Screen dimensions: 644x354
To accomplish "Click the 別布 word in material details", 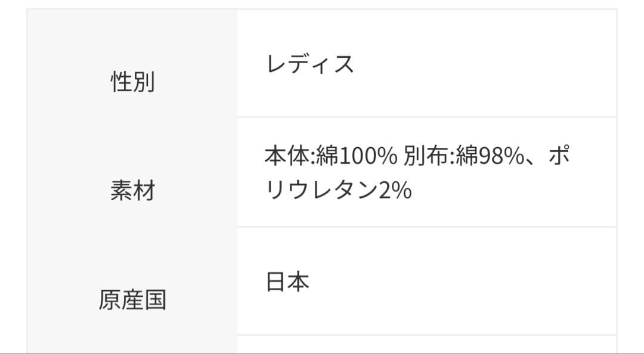I will pos(425,157).
